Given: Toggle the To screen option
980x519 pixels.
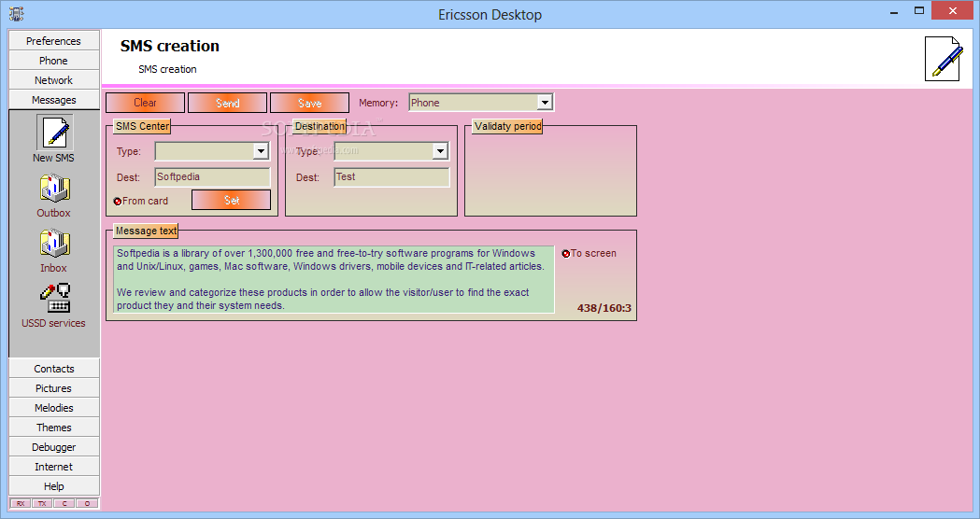Looking at the screenshot, I should tap(565, 254).
